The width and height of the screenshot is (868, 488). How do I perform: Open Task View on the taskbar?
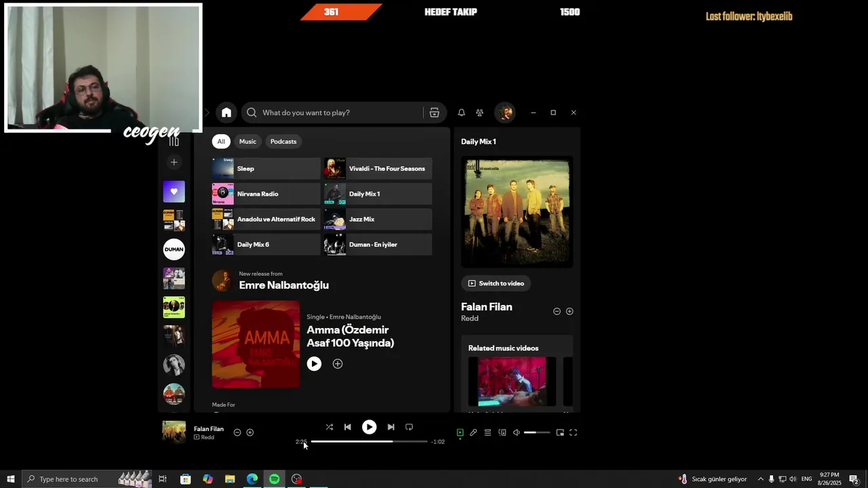point(163,479)
